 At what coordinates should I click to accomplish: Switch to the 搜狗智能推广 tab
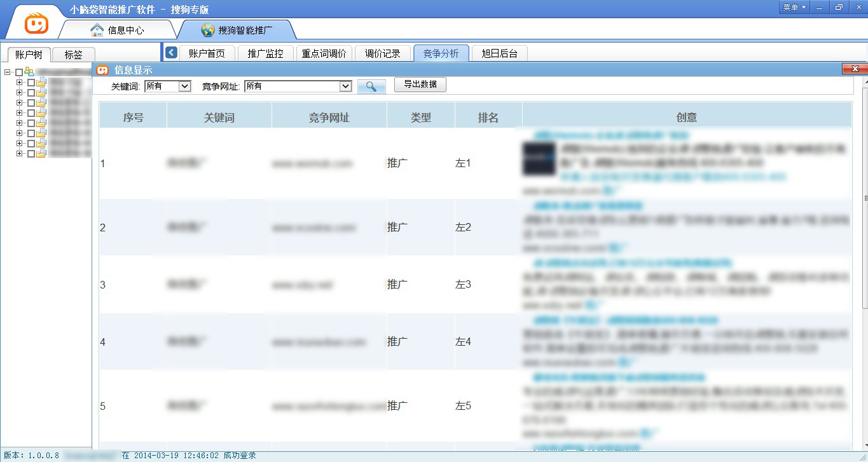tap(237, 30)
